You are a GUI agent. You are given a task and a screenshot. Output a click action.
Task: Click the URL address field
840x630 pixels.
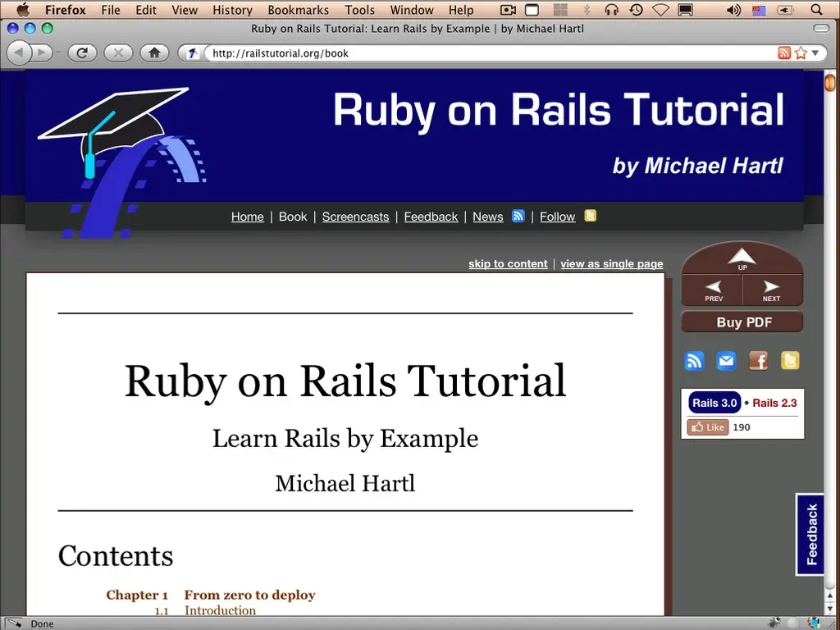tap(492, 53)
